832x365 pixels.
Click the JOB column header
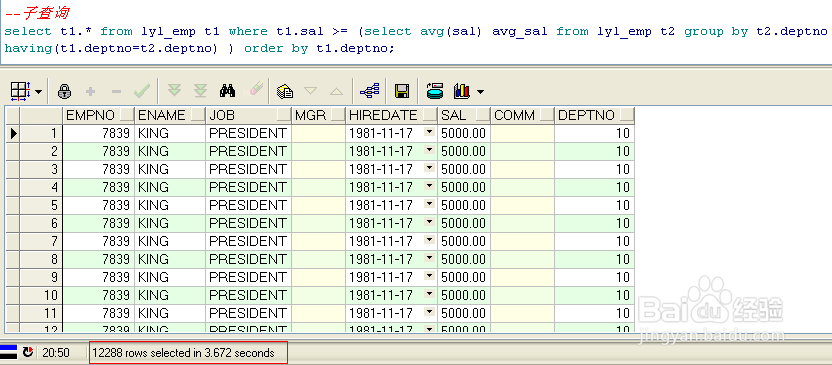click(249, 115)
